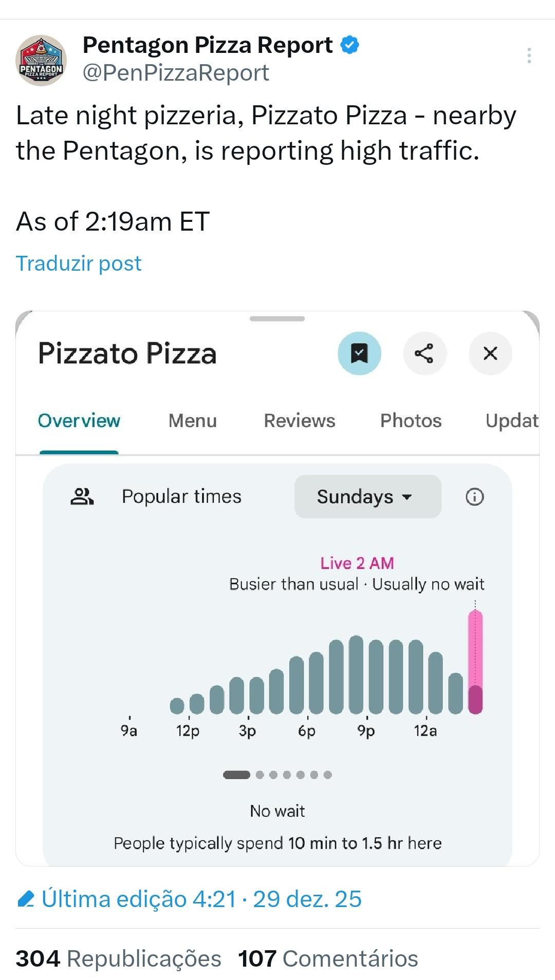Open the Reviews tab

[x=300, y=421]
